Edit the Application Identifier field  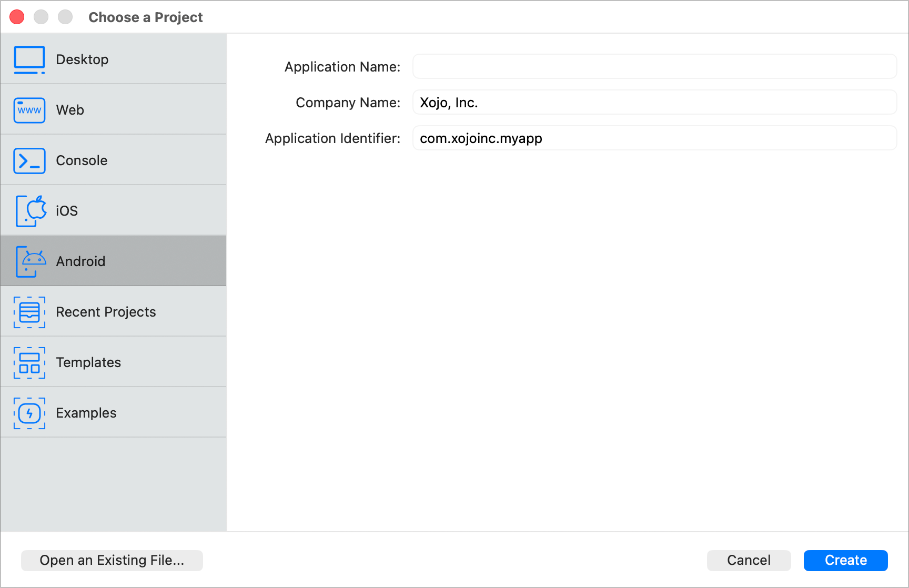654,138
